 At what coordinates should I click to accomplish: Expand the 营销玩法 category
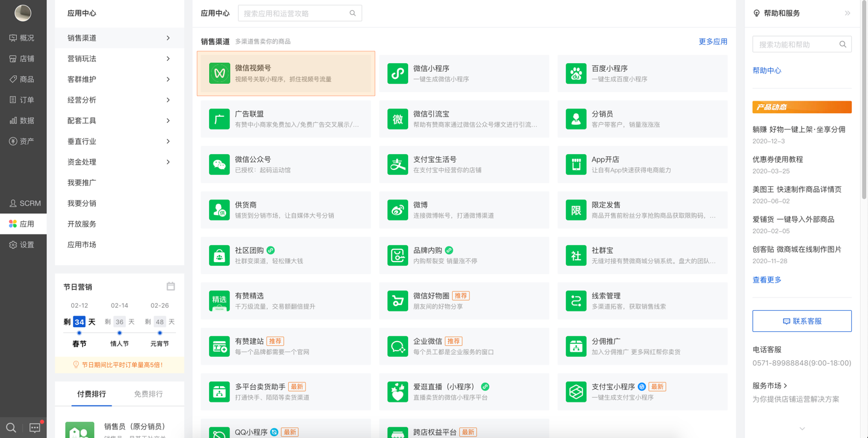(x=119, y=58)
